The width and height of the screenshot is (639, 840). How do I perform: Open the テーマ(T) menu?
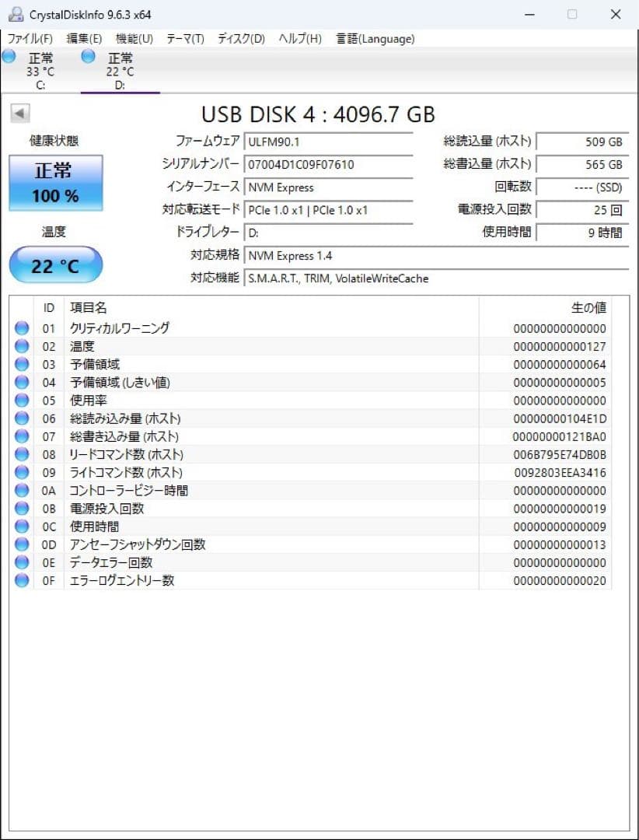(185, 39)
